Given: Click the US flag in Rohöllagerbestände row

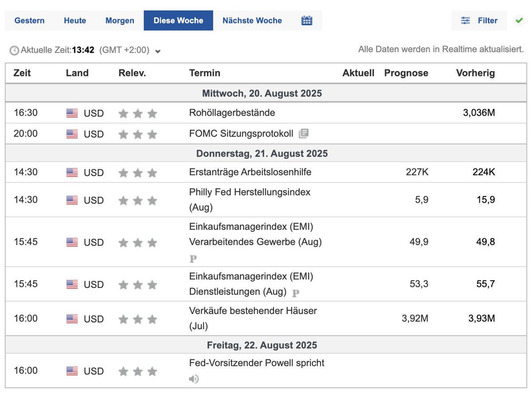Looking at the screenshot, I should point(72,113).
